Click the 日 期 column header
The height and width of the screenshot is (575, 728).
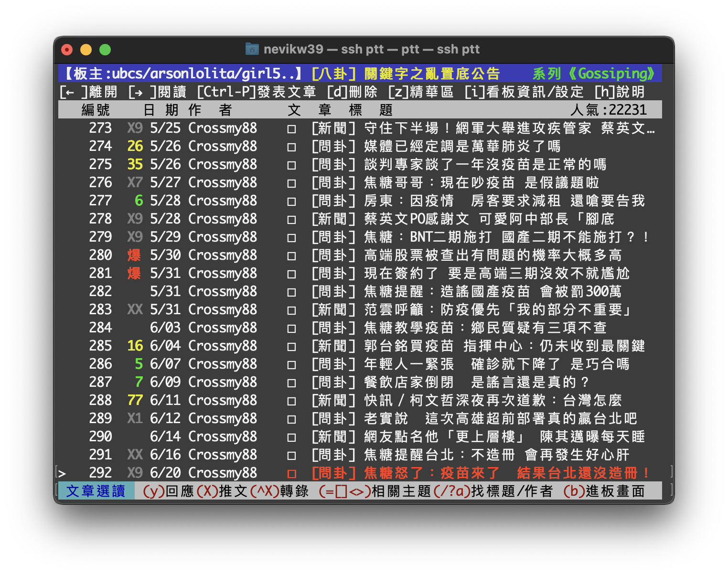(161, 110)
